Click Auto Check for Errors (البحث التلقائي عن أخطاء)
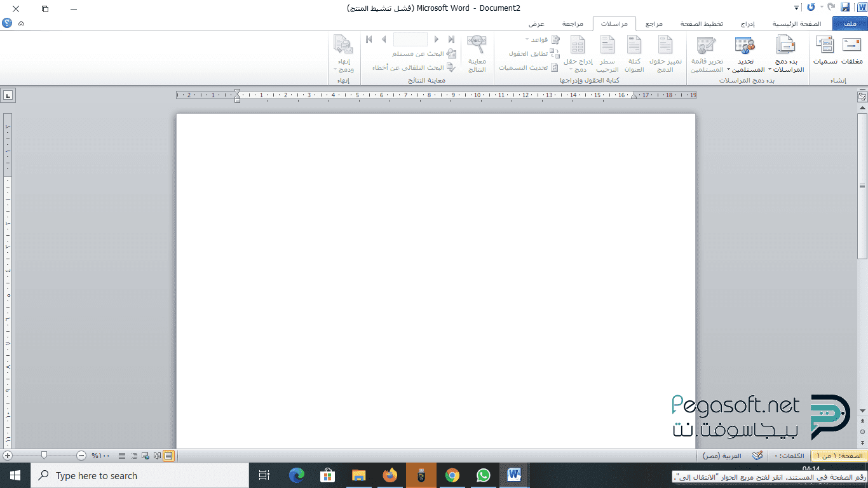 click(x=414, y=67)
